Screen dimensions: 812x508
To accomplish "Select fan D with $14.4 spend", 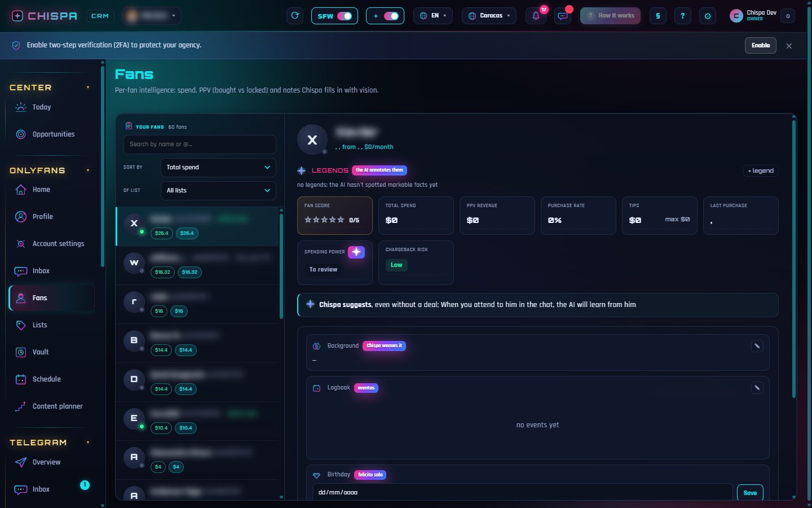I will 197,382.
